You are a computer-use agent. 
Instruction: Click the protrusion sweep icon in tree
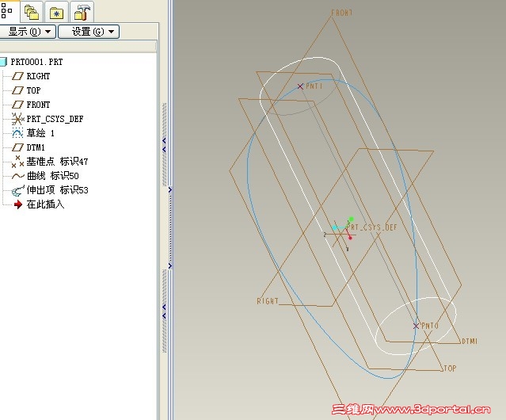point(17,190)
